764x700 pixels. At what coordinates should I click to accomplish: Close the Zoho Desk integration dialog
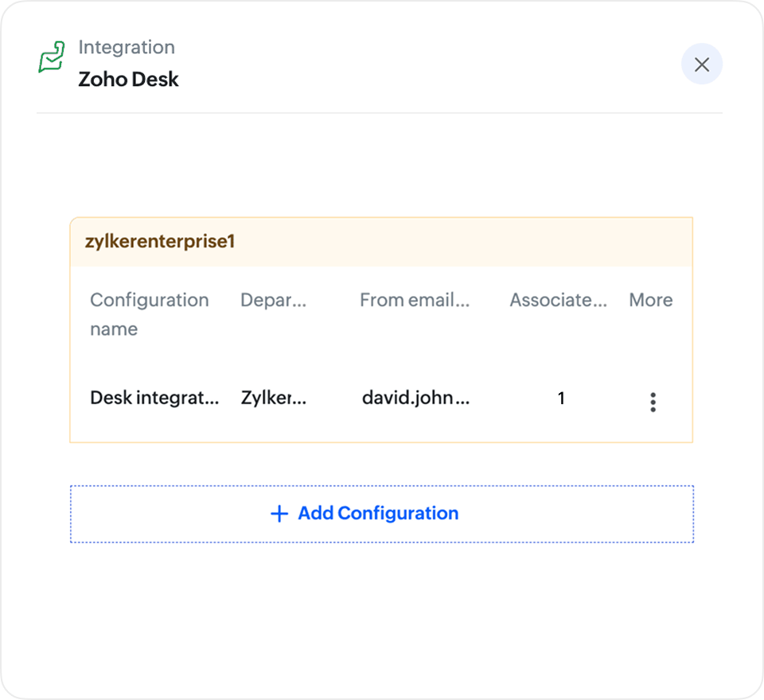(701, 64)
